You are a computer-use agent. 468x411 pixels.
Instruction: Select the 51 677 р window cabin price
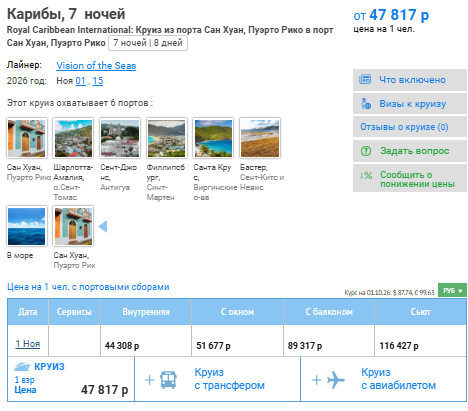tap(213, 346)
